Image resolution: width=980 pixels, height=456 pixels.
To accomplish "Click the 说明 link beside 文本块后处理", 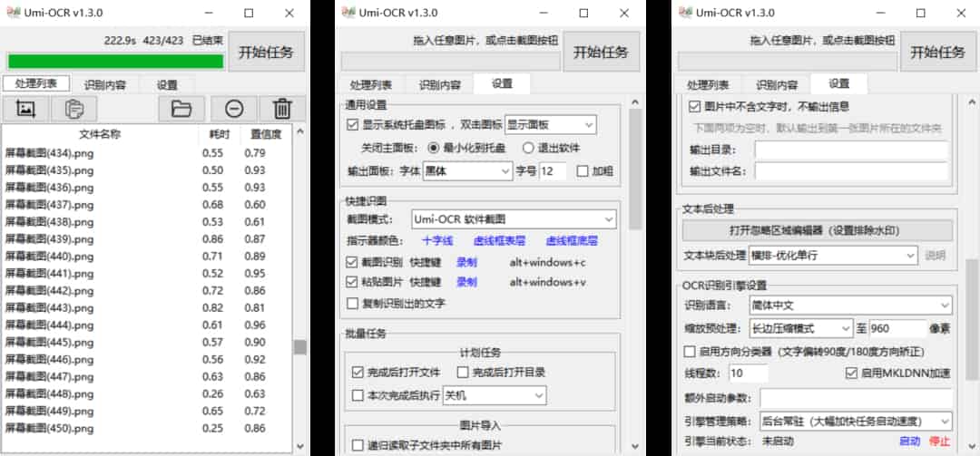I will (x=935, y=255).
